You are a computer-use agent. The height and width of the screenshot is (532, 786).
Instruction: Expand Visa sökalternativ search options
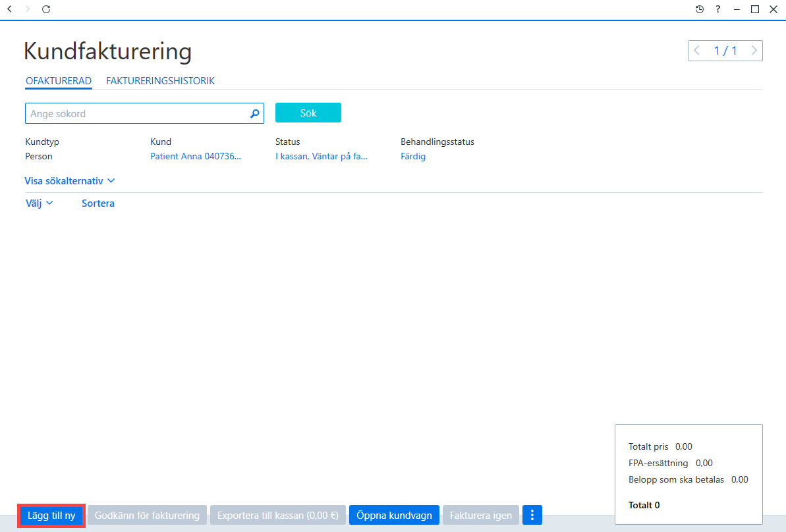coord(70,181)
